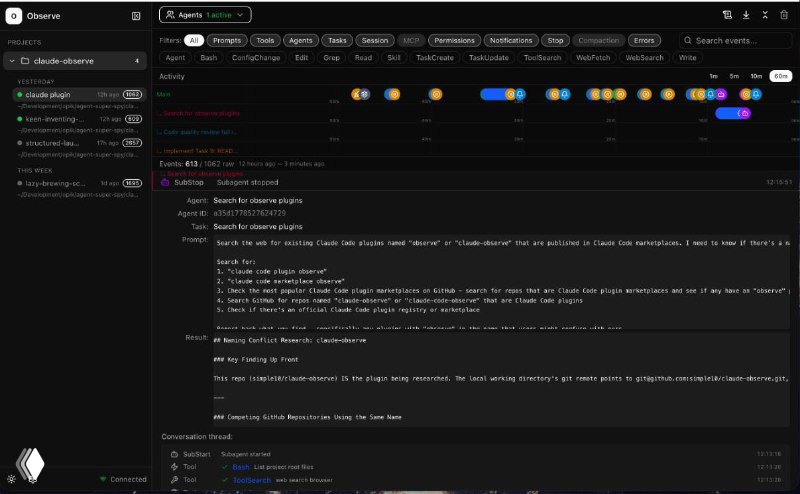
Task: Click the theme toggle sun icon
Action: coord(11,479)
